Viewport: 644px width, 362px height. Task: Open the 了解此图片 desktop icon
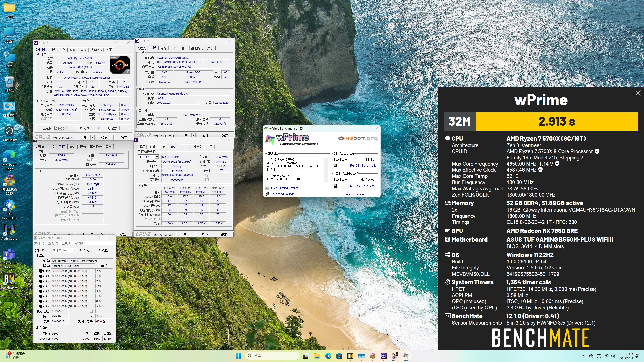(x=9, y=133)
